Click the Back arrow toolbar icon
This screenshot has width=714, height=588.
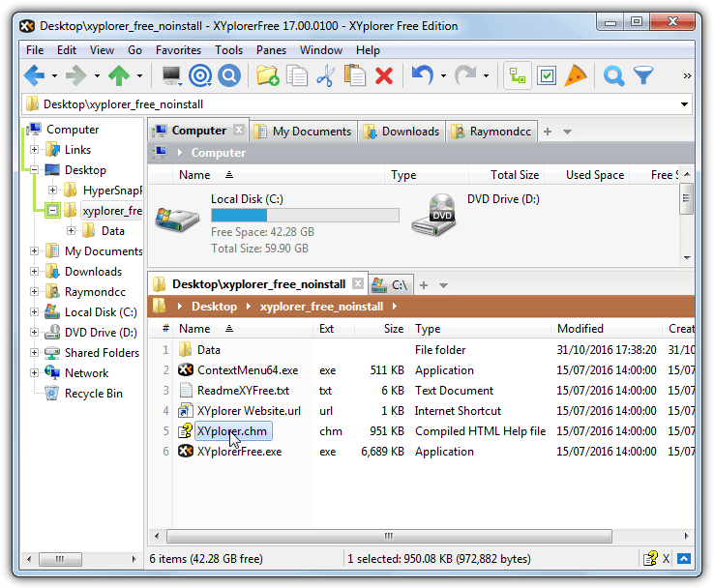tap(34, 75)
